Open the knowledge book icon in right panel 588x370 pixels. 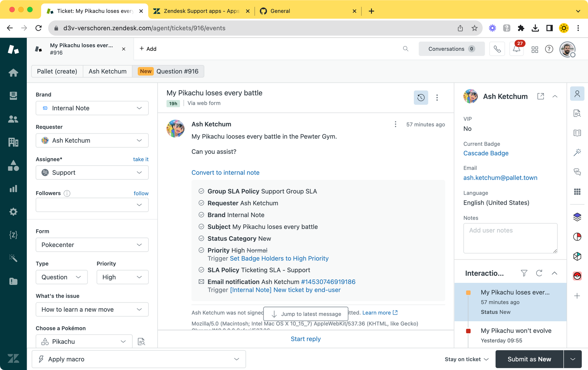point(577,133)
